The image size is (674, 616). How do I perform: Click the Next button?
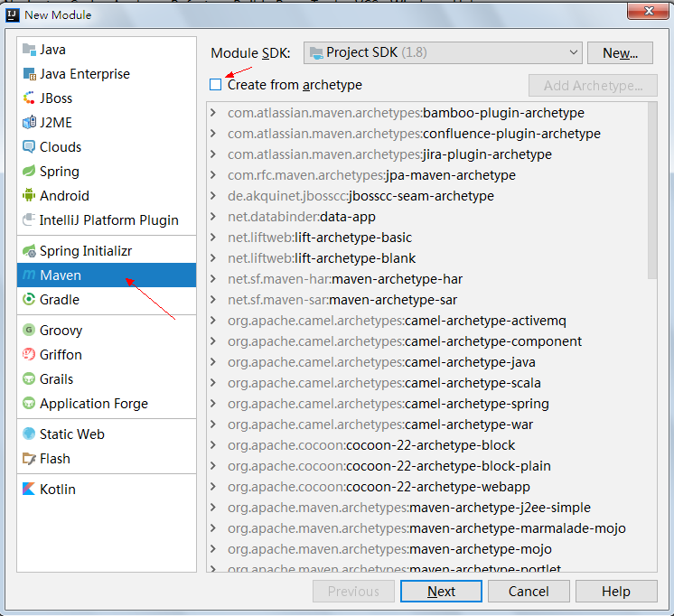441,591
